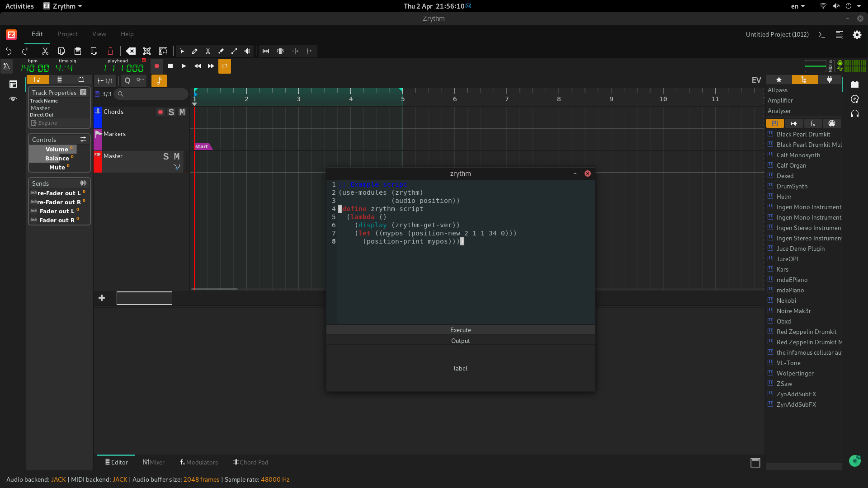Filter plugins by instrument keyboard icon

775,123
